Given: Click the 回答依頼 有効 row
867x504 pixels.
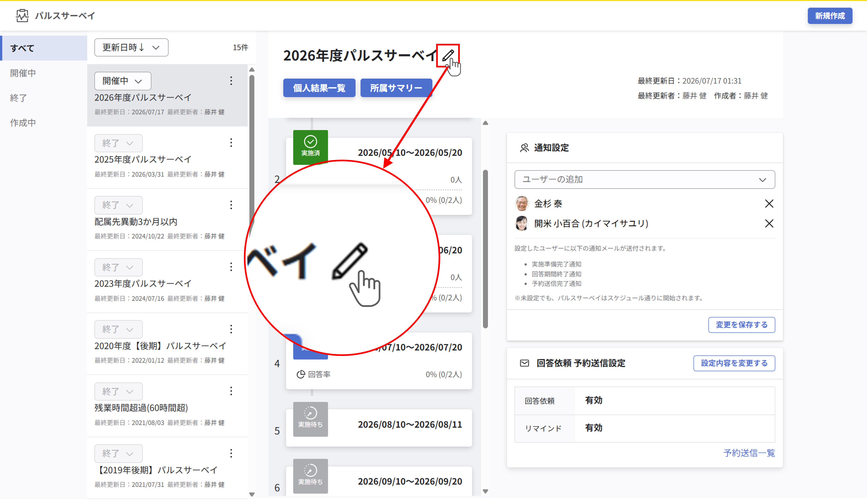Looking at the screenshot, I should 644,400.
